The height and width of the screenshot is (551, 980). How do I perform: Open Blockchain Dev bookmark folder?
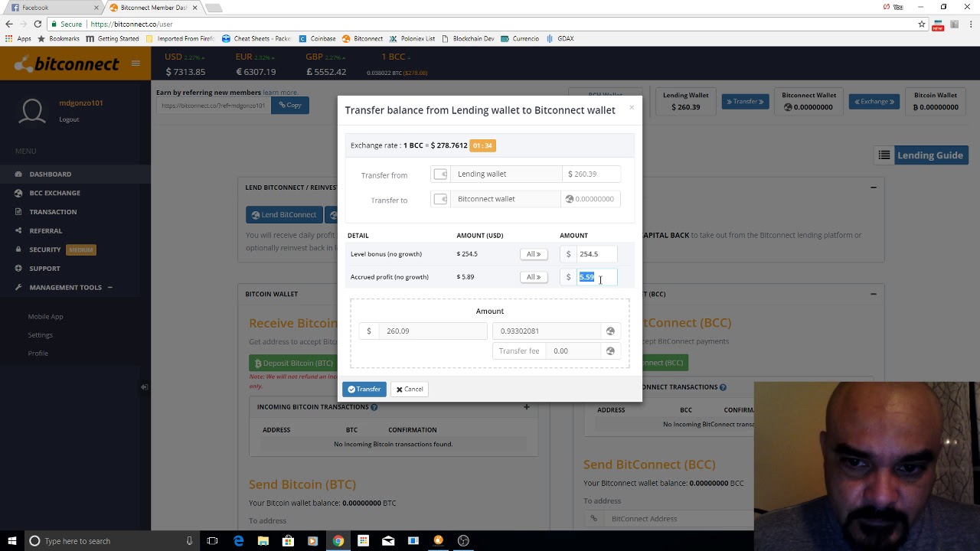[468, 38]
